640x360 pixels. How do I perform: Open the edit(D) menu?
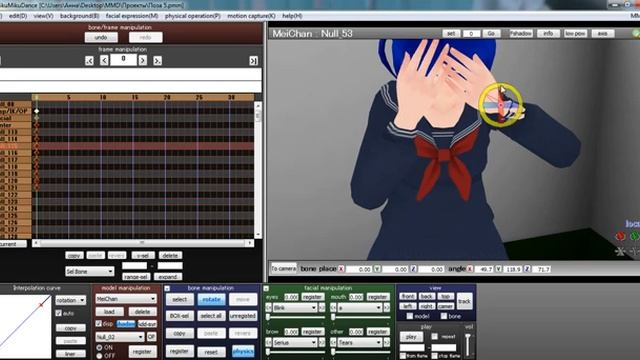18,16
